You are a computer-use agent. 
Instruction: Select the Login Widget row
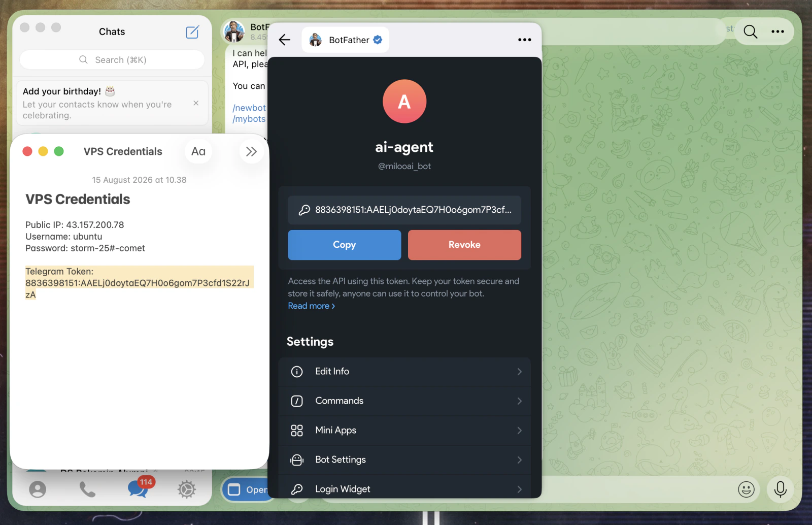pyautogui.click(x=404, y=487)
